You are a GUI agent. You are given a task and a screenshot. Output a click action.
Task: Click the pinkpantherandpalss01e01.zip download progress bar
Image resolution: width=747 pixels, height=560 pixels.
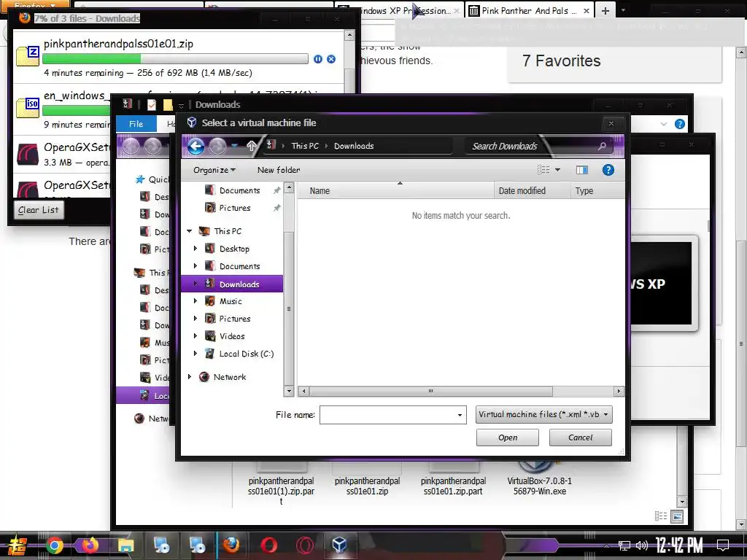point(175,59)
